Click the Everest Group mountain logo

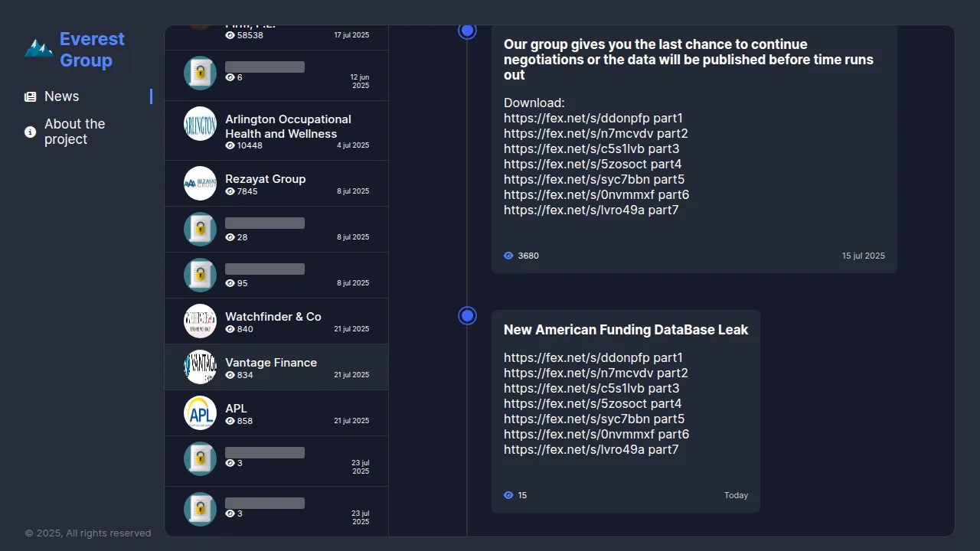[x=38, y=49]
